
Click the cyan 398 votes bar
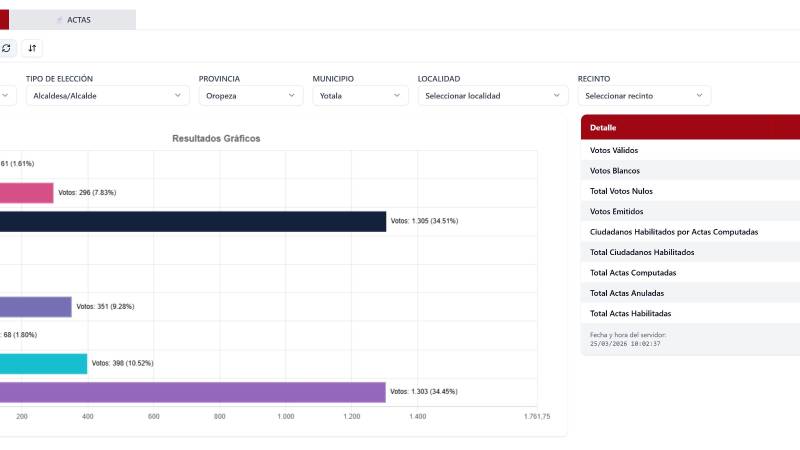pyautogui.click(x=43, y=363)
